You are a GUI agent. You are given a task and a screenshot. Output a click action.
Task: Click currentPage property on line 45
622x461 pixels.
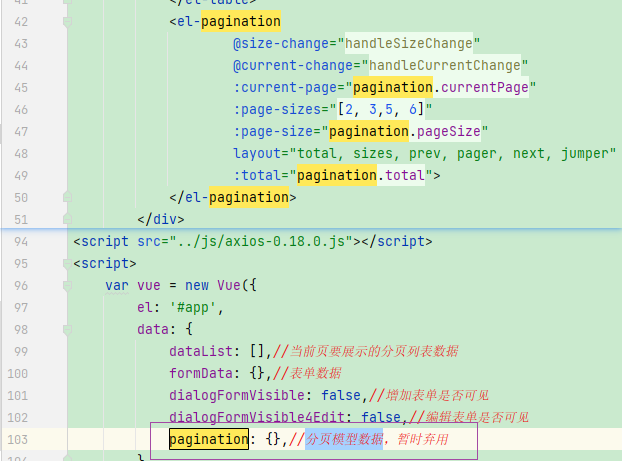484,87
